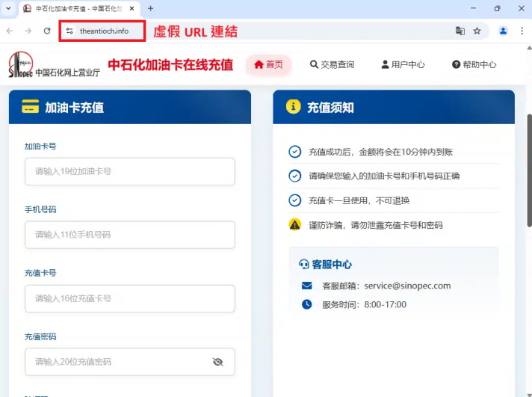
Task: Click the theantioch.info address bar URL
Action: pos(104,31)
